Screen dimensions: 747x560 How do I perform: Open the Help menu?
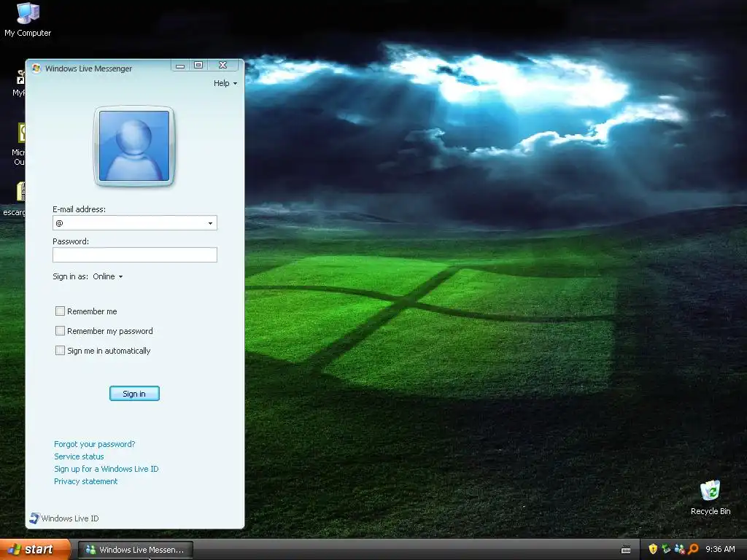(x=225, y=83)
